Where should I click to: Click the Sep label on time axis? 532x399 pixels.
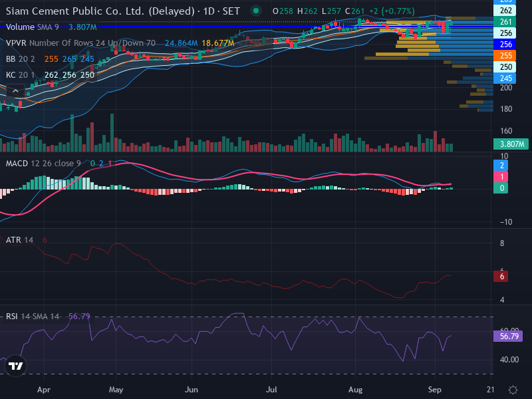click(x=435, y=390)
